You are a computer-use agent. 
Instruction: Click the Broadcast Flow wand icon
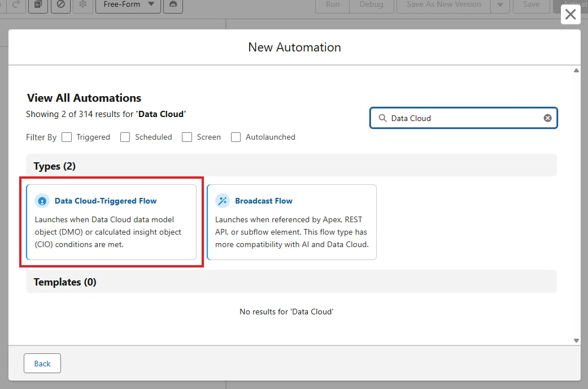pos(223,201)
